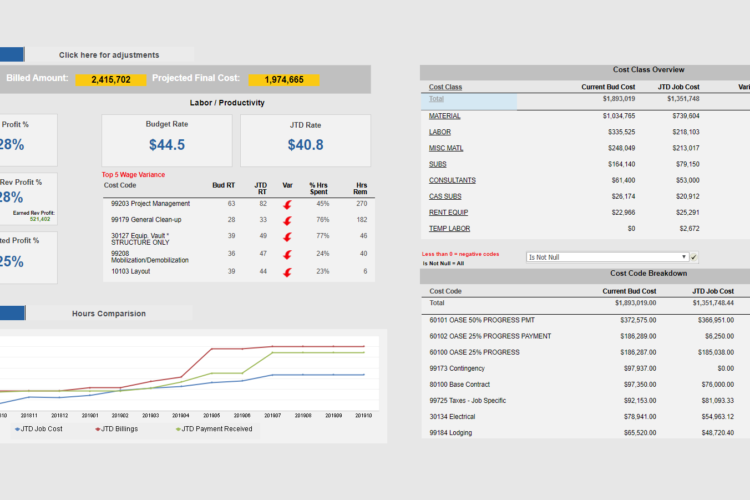The height and width of the screenshot is (500, 750).
Task: Click the red variance arrow for Equip. Vault row
Action: 287,237
